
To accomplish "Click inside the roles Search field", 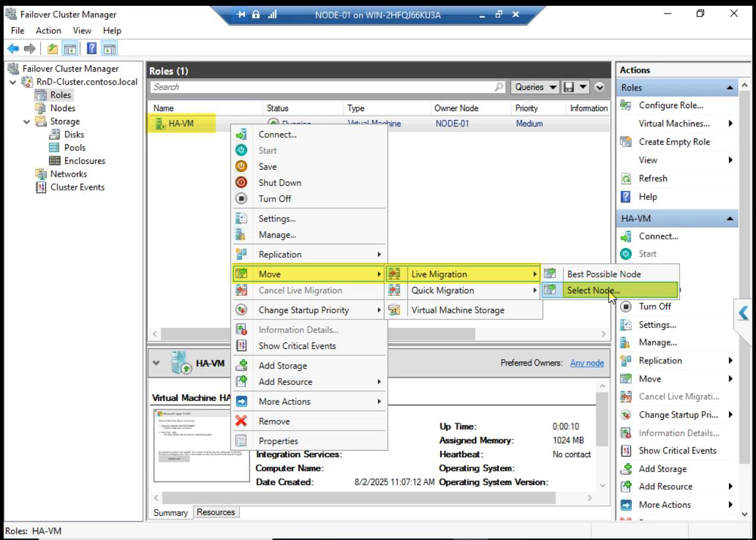I will click(x=328, y=87).
